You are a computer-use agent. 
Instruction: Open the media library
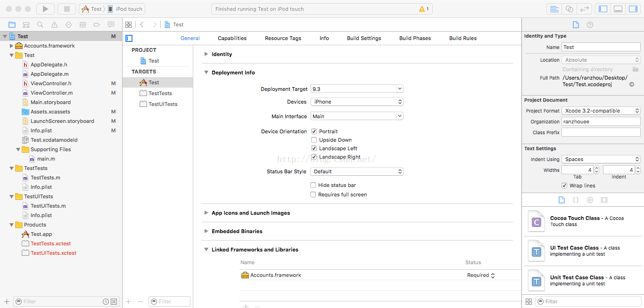(604, 200)
